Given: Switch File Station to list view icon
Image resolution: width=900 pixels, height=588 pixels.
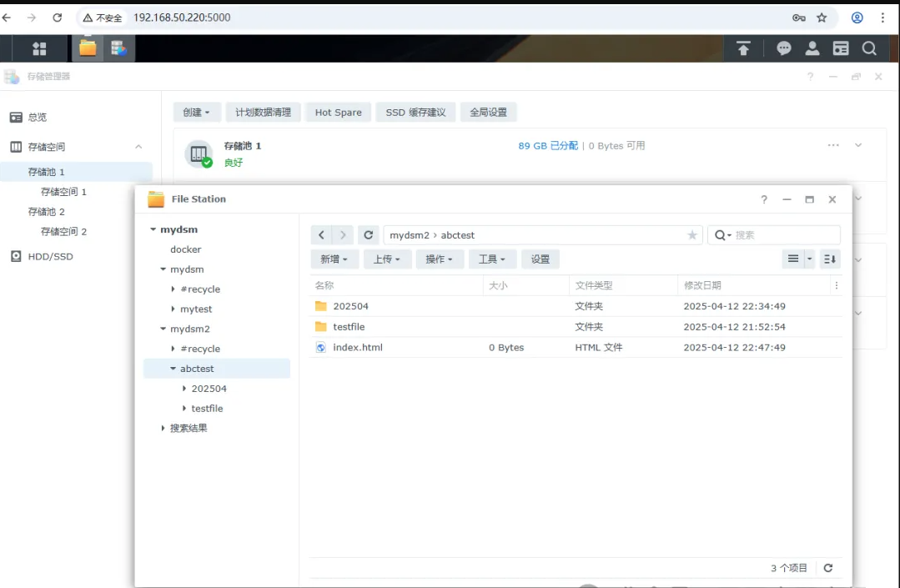Looking at the screenshot, I should point(792,259).
